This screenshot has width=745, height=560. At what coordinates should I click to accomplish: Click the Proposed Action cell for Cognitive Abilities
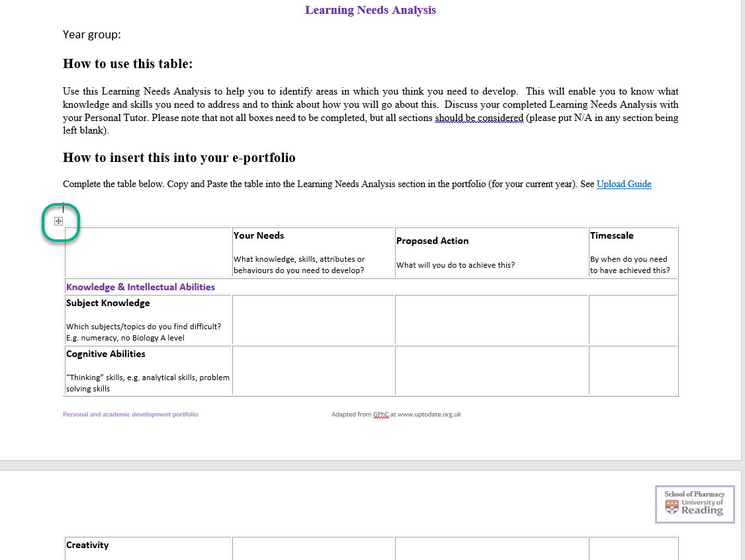coord(492,370)
